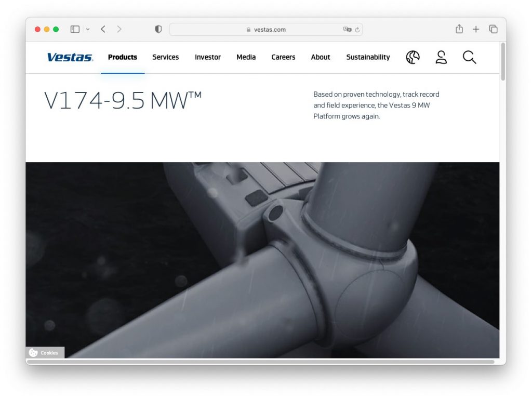532x399 pixels.
Task: Minimize the Safari window
Action: click(47, 29)
